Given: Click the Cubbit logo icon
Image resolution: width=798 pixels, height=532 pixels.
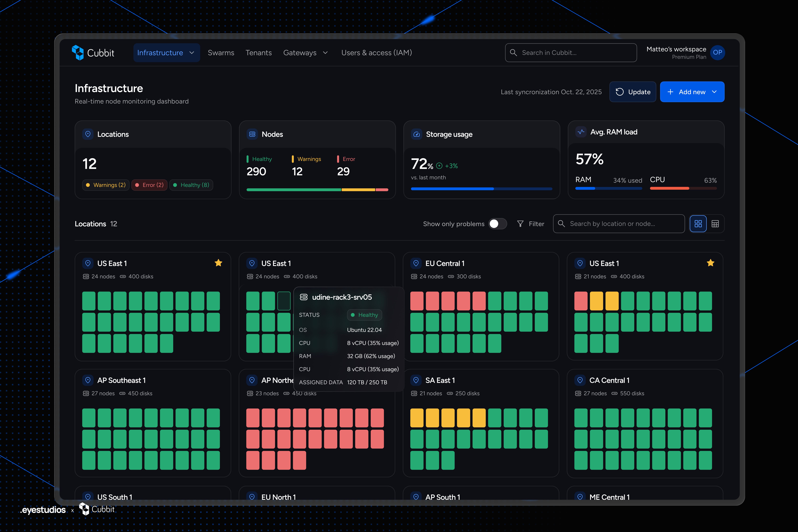Looking at the screenshot, I should click(x=78, y=53).
